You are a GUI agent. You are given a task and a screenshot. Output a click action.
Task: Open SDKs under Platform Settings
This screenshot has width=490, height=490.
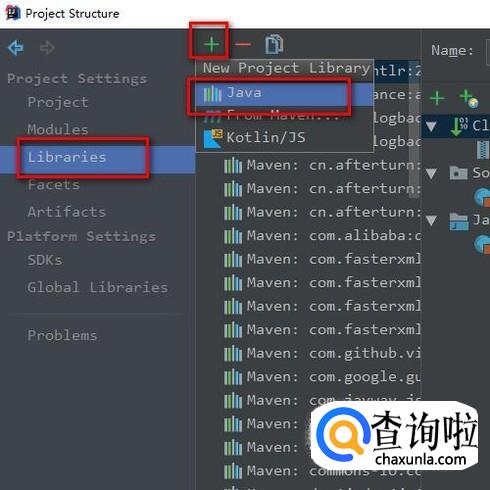pos(45,260)
